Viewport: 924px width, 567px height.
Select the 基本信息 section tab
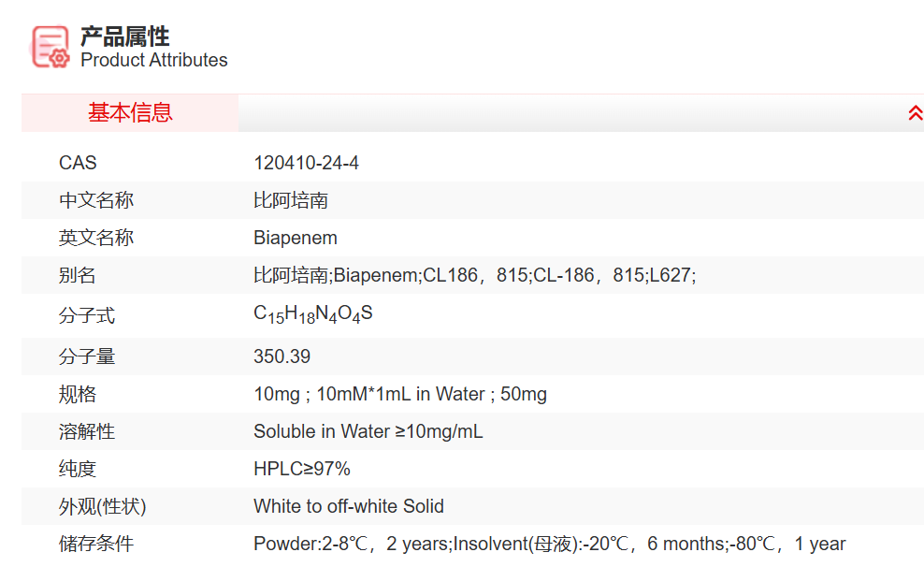(x=130, y=113)
